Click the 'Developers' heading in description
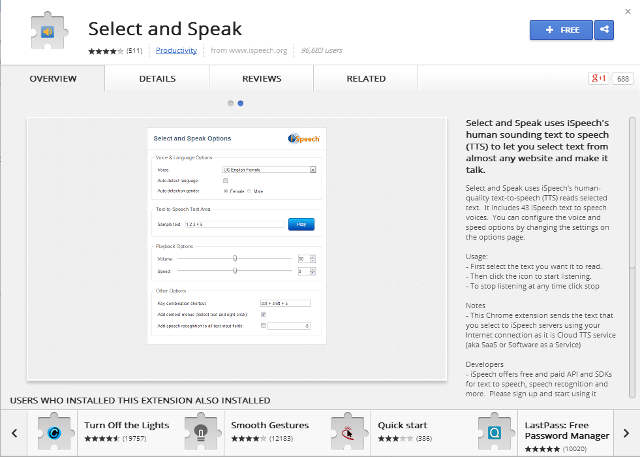640x457 pixels. coord(484,364)
